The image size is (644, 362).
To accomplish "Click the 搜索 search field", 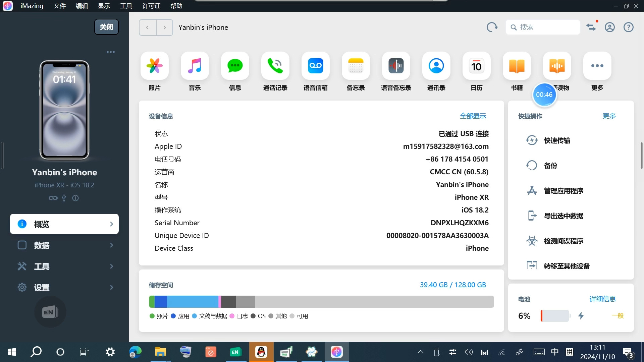I will (543, 27).
